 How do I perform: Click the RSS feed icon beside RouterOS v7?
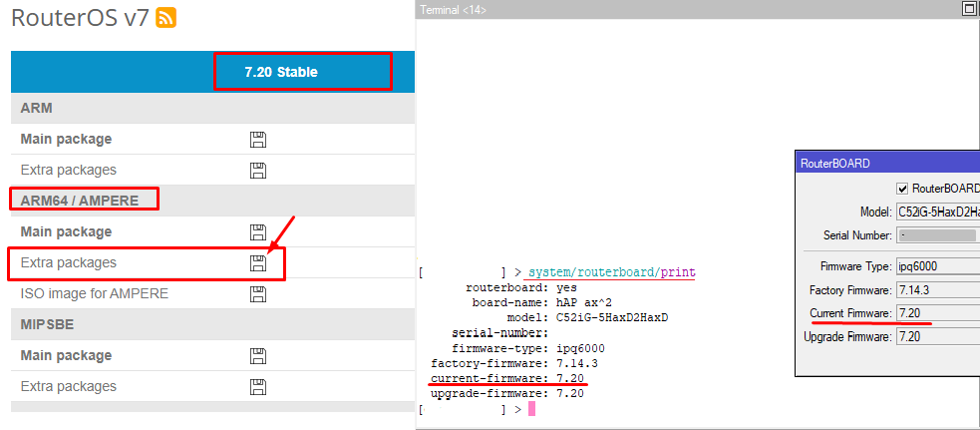(166, 17)
